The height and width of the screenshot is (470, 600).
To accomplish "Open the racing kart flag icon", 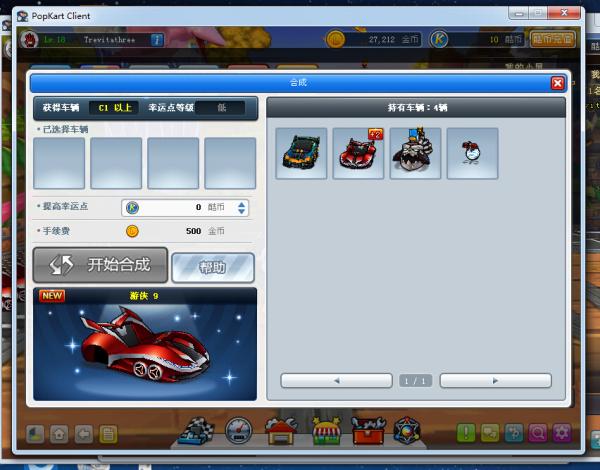I will point(196,431).
